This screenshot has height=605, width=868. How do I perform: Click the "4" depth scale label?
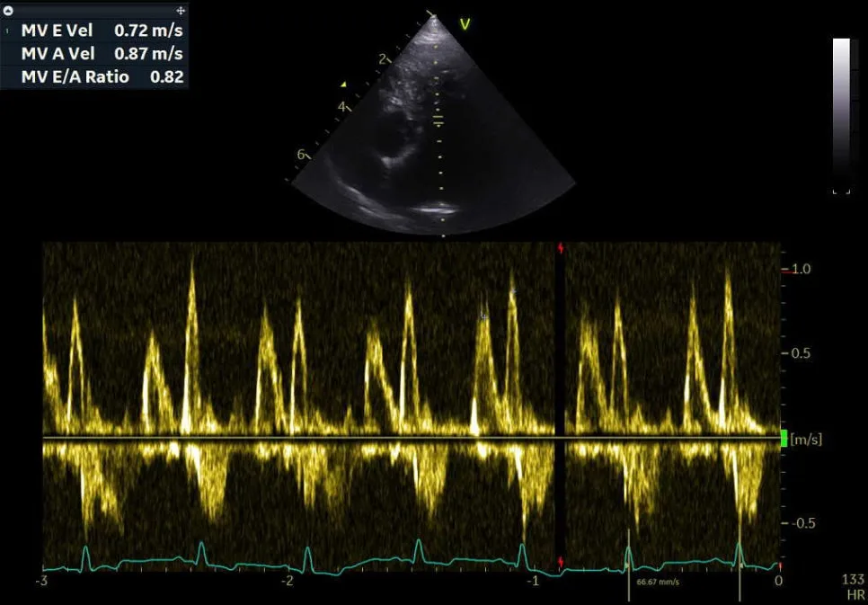(x=341, y=106)
